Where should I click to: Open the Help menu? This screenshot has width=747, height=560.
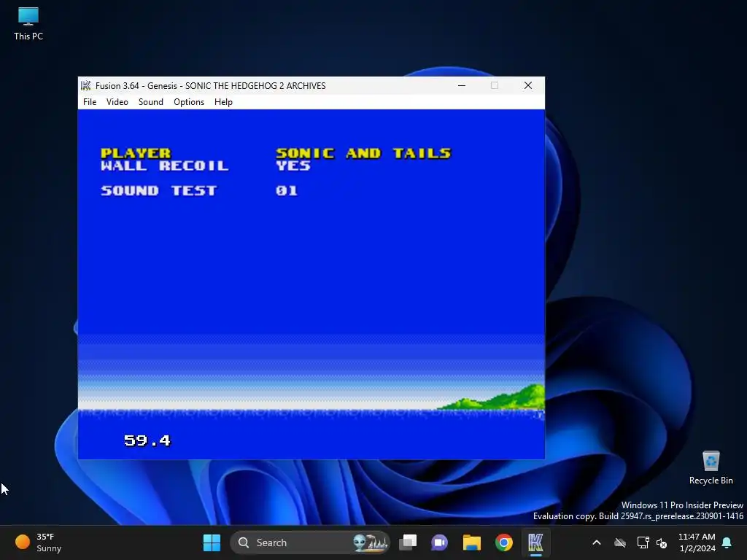[x=223, y=102]
